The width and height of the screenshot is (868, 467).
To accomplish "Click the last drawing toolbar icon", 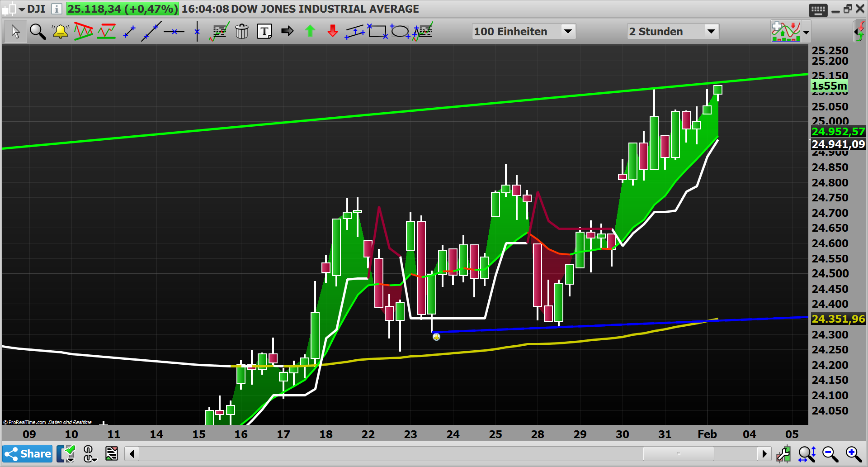I will point(423,31).
